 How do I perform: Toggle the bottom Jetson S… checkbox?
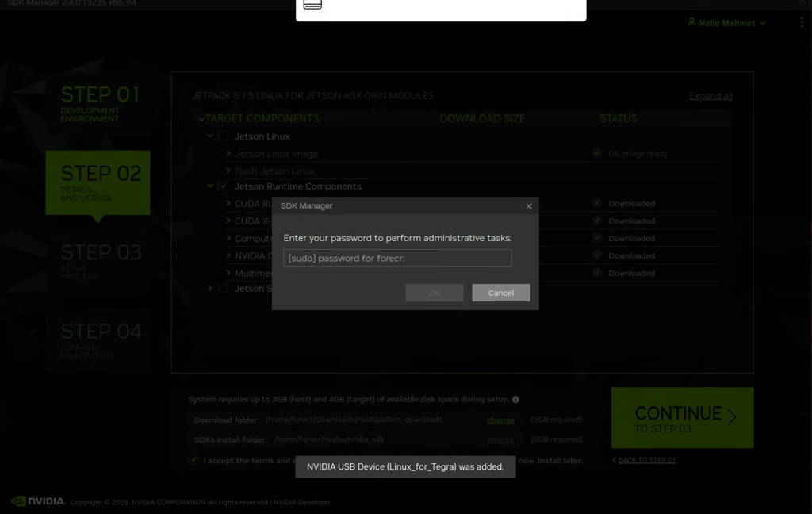(223, 288)
